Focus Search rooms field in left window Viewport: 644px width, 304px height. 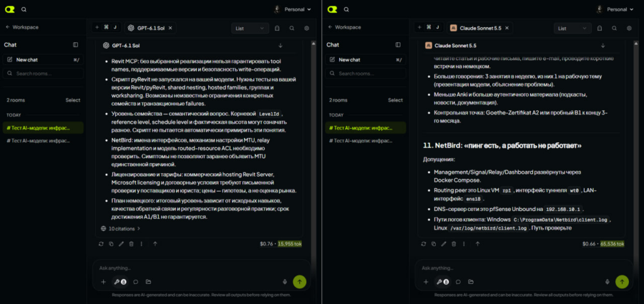click(x=43, y=74)
